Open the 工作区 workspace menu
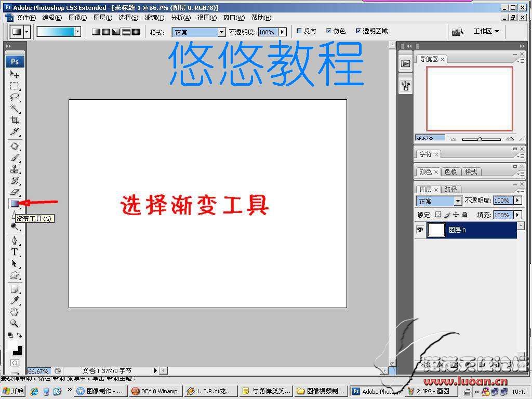This screenshot has width=532, height=399. pos(486,31)
